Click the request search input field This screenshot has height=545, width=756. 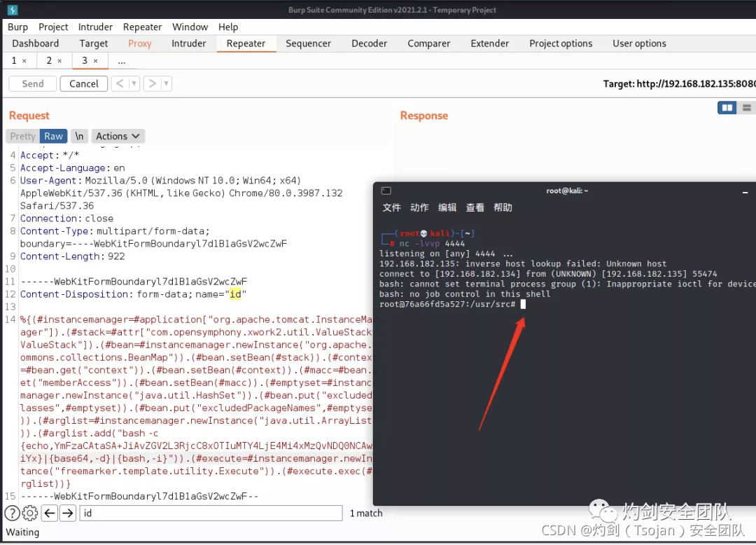211,513
